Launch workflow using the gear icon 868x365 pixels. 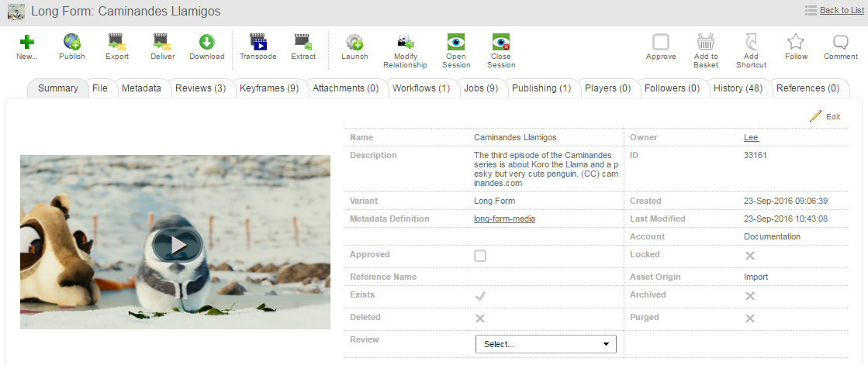[354, 42]
